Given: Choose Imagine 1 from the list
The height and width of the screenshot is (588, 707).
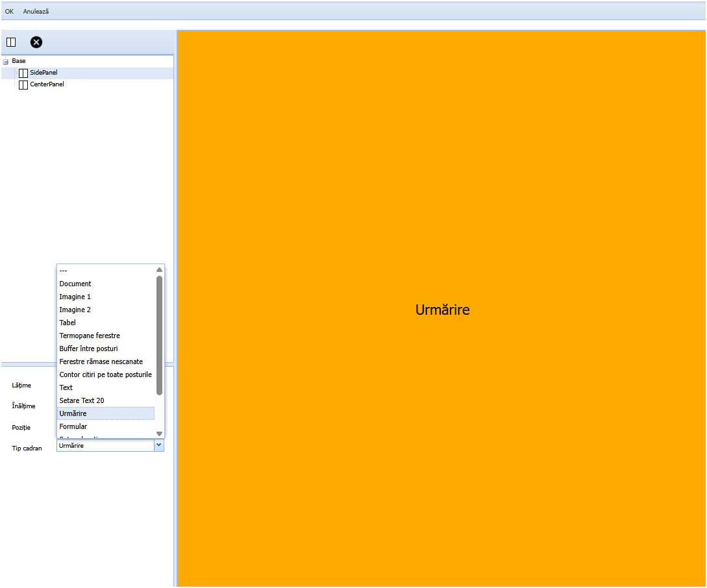Looking at the screenshot, I should [x=106, y=297].
